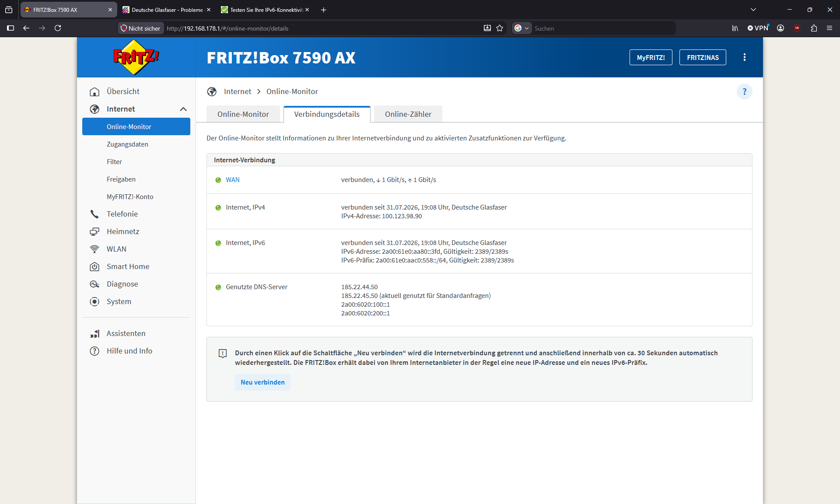Screen dimensions: 840x504
Task: Click the IPv6-Präfix line text
Action: coord(427,260)
